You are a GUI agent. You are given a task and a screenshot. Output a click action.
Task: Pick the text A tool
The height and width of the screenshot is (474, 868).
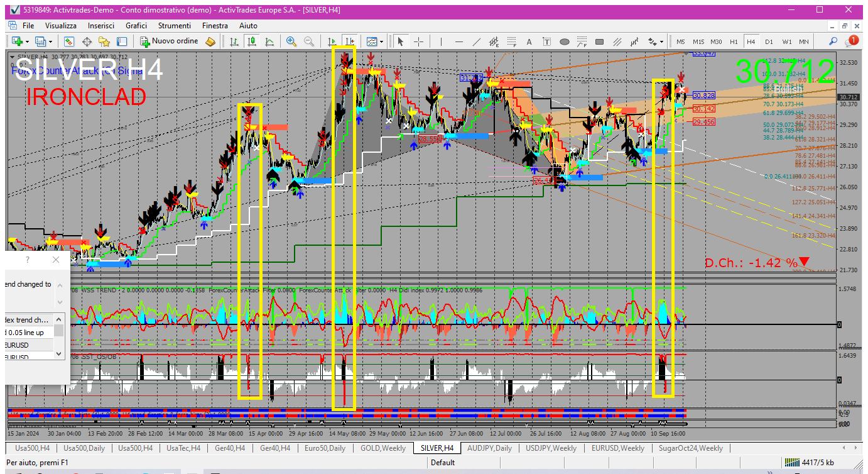point(529,41)
